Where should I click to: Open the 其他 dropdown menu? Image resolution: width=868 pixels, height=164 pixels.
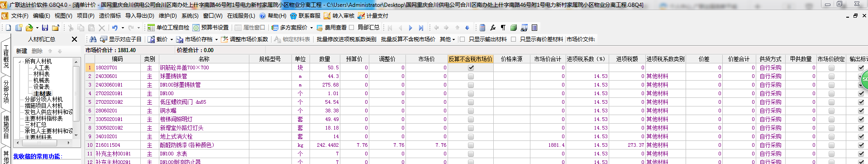[447, 39]
